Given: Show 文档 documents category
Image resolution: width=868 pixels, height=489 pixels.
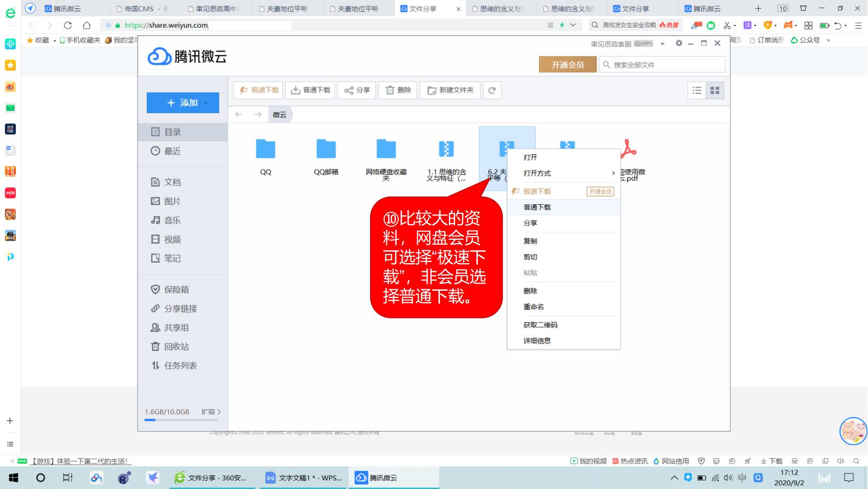Looking at the screenshot, I should (183, 182).
